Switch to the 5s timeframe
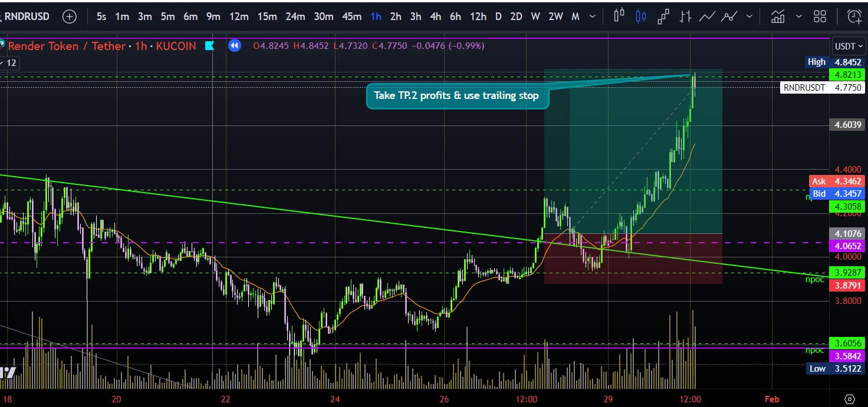 [x=101, y=16]
